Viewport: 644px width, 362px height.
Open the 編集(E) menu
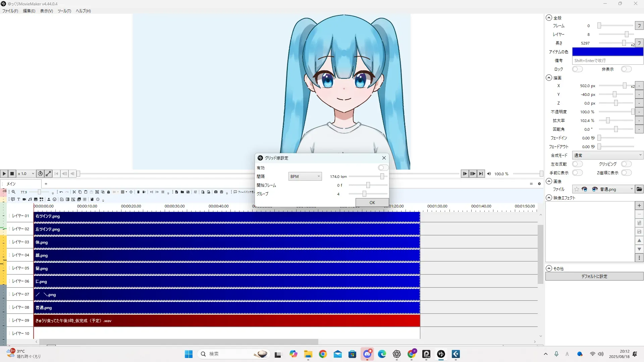[29, 11]
